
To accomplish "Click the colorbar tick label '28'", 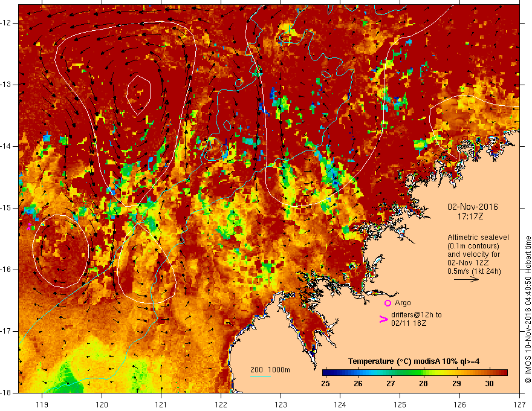I will [x=423, y=384].
